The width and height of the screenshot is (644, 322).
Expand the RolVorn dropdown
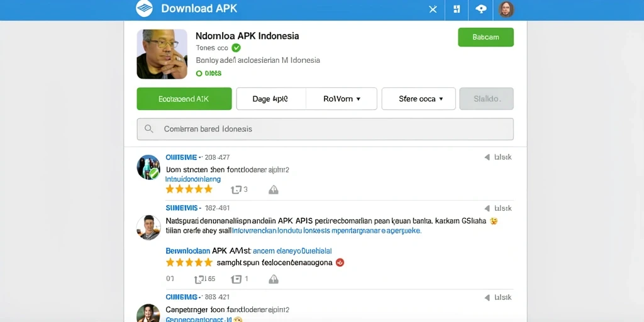pyautogui.click(x=341, y=99)
